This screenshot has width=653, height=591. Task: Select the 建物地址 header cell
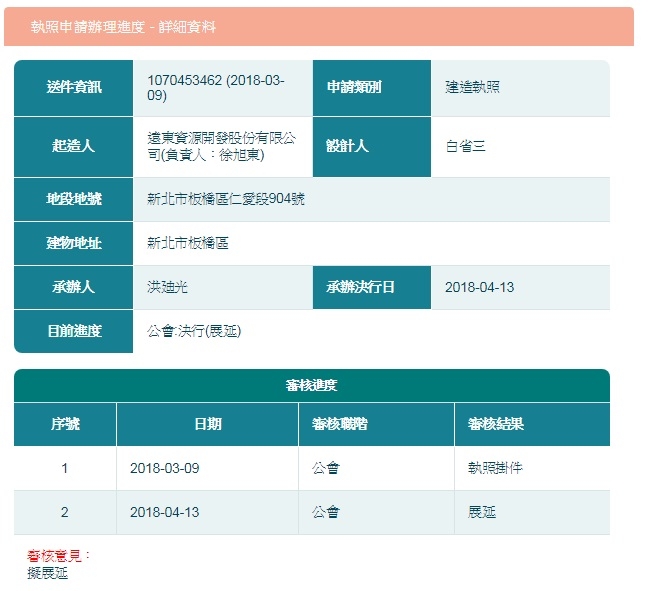(x=74, y=243)
